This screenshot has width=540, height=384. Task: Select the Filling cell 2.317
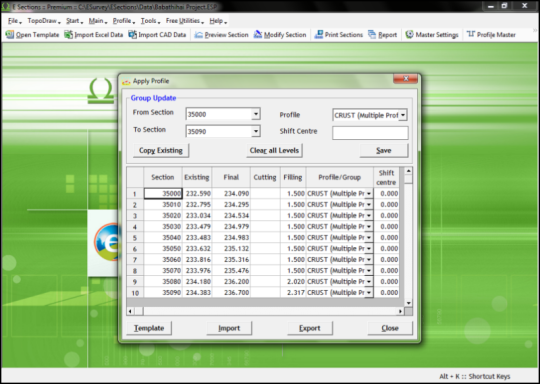pyautogui.click(x=293, y=293)
